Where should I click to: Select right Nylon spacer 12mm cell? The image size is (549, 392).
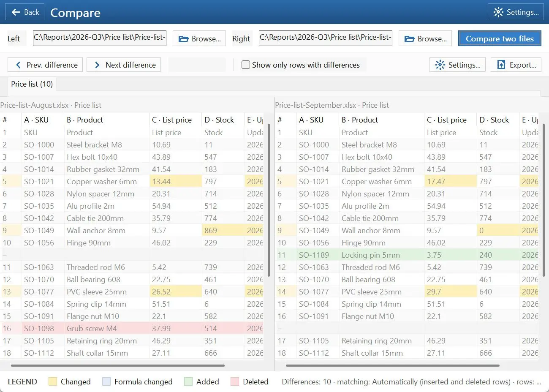click(382, 193)
